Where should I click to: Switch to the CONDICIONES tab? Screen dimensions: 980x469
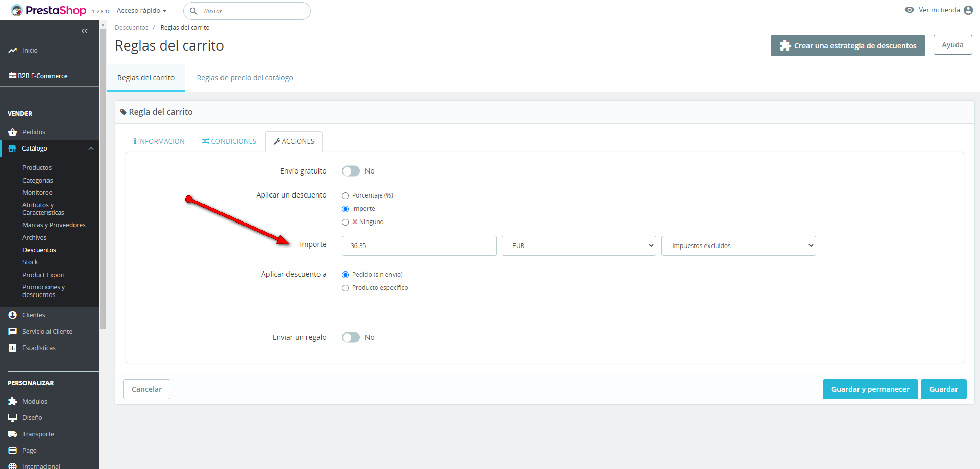[229, 141]
